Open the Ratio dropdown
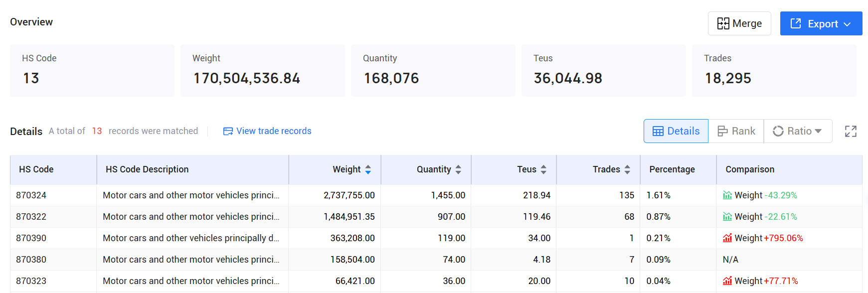Viewport: 868px width, 293px height. (x=798, y=131)
